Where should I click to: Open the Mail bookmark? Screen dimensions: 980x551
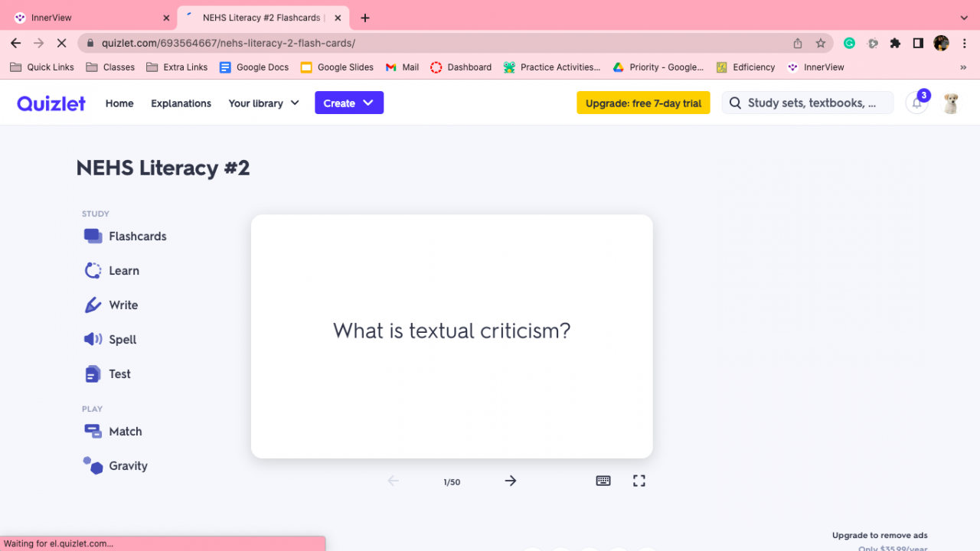coord(402,67)
